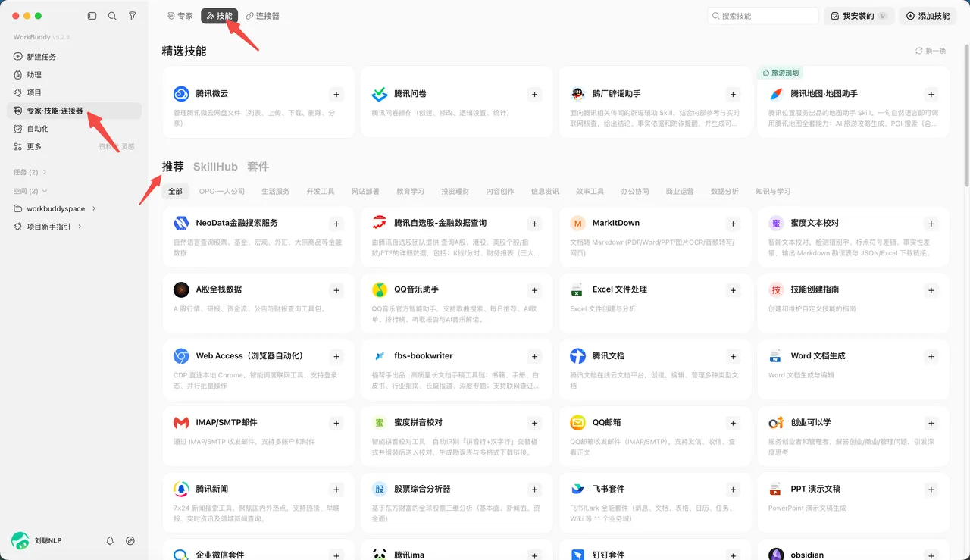
Task: Add 飞书套件 skill with plus icon
Action: coord(733,490)
